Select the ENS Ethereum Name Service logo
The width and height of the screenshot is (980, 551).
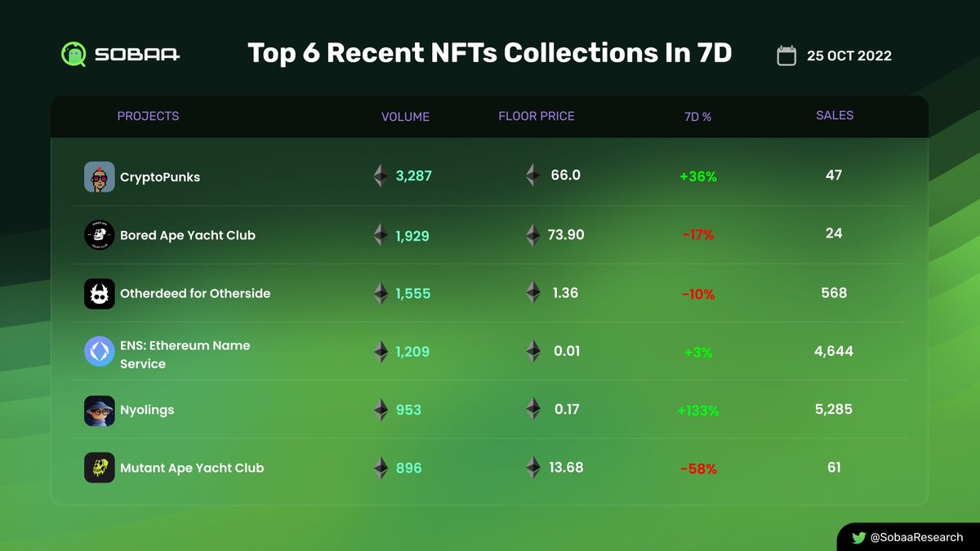point(100,352)
